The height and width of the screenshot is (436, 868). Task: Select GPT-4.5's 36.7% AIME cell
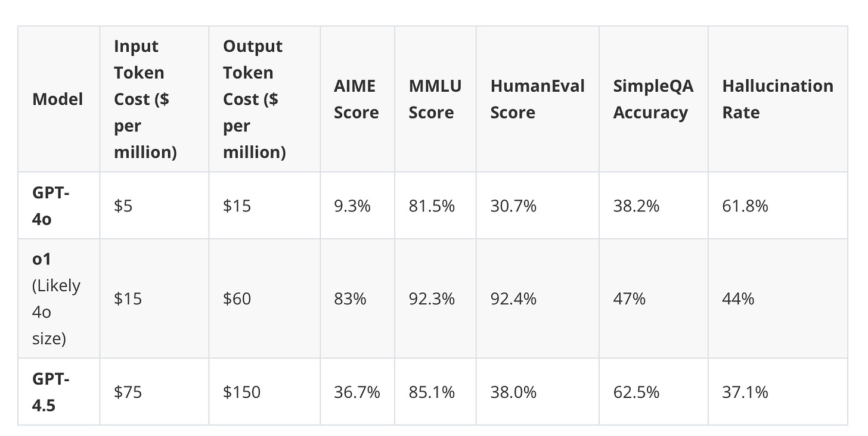(x=357, y=392)
